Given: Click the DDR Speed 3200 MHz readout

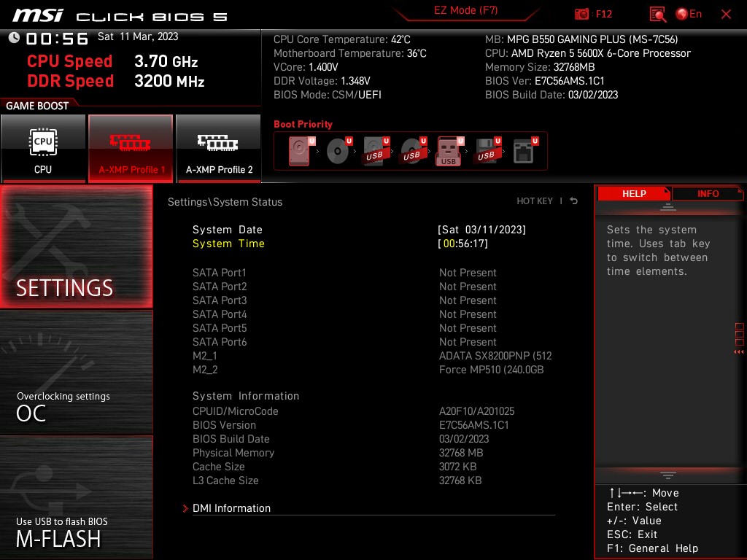Looking at the screenshot, I should tap(116, 80).
